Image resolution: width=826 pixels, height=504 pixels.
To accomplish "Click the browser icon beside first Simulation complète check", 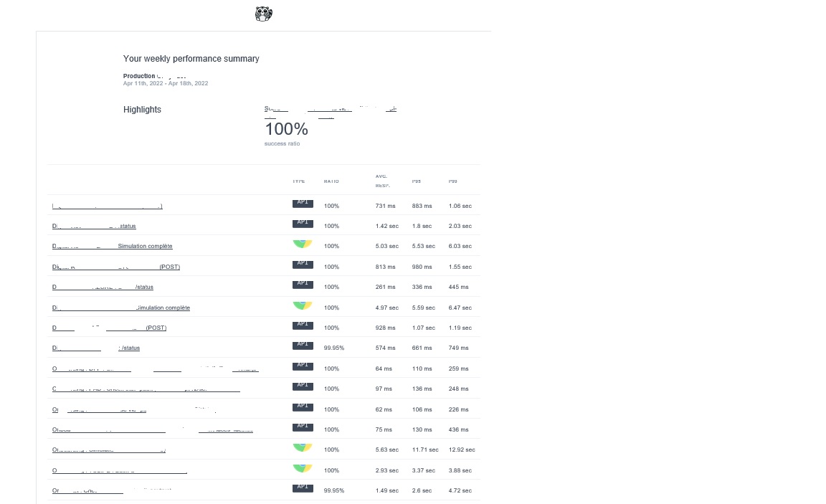I will pos(302,243).
